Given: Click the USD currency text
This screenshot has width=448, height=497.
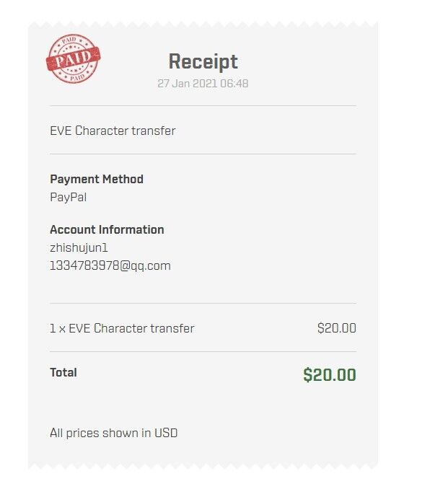Looking at the screenshot, I should coord(166,433).
